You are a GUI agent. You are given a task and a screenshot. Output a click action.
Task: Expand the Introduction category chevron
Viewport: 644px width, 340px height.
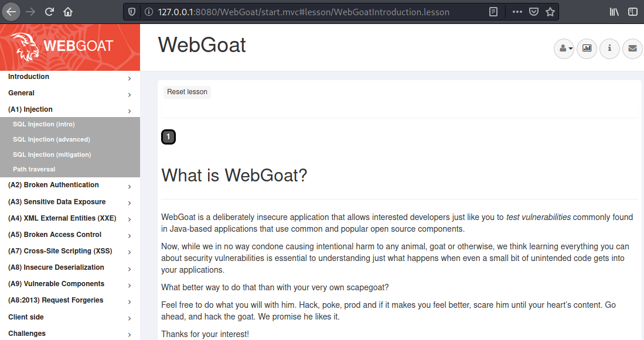tap(130, 78)
